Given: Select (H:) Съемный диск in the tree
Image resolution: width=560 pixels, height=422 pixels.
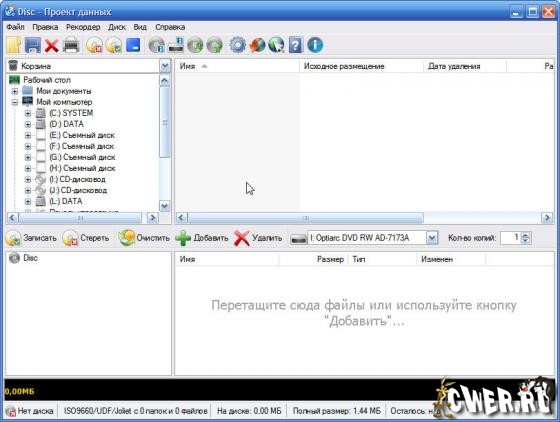Looking at the screenshot, I should (82, 169).
